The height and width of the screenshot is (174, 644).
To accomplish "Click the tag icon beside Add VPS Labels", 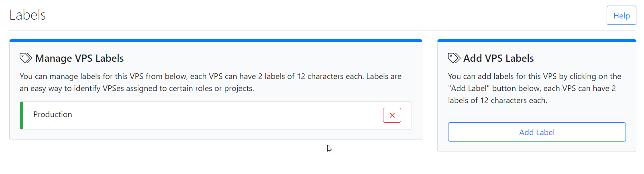I will [x=454, y=58].
